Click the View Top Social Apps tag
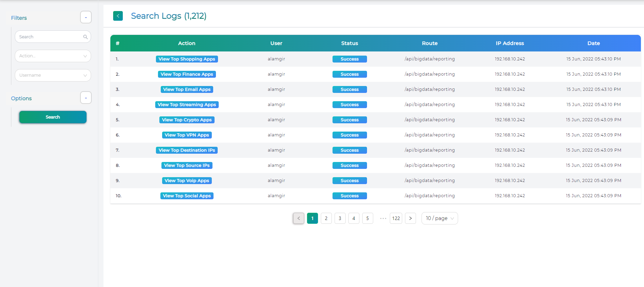644x287 pixels. 187,196
